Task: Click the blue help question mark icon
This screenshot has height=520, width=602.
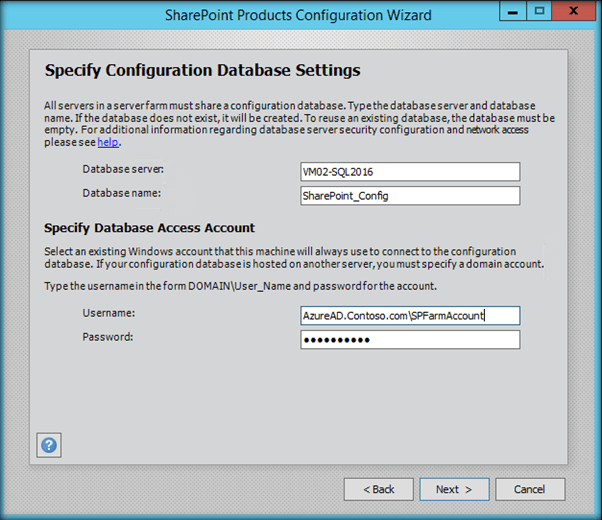Action: click(49, 444)
